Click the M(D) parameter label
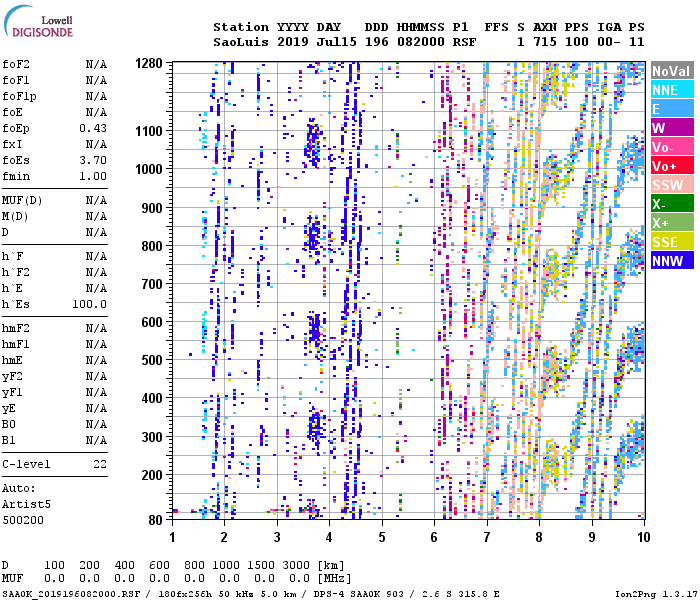The height and width of the screenshot is (600, 700). click(16, 216)
